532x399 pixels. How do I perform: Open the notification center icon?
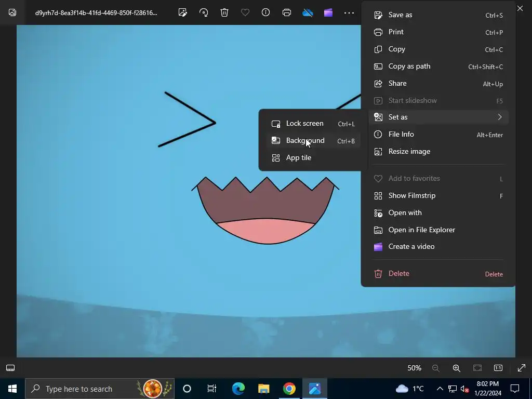pyautogui.click(x=515, y=389)
